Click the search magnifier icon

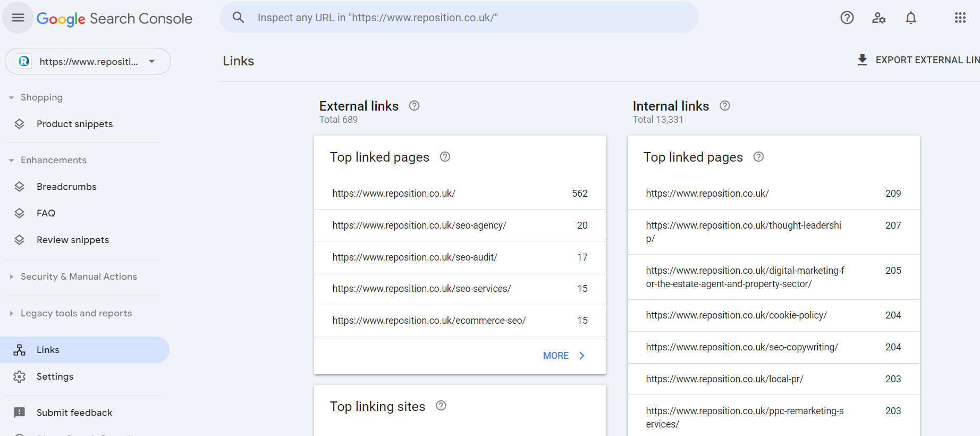point(239,18)
